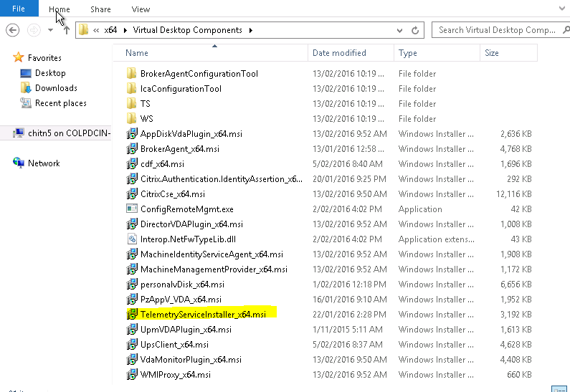Click the 6,656 KB size value
The width and height of the screenshot is (570, 392).
click(x=516, y=285)
